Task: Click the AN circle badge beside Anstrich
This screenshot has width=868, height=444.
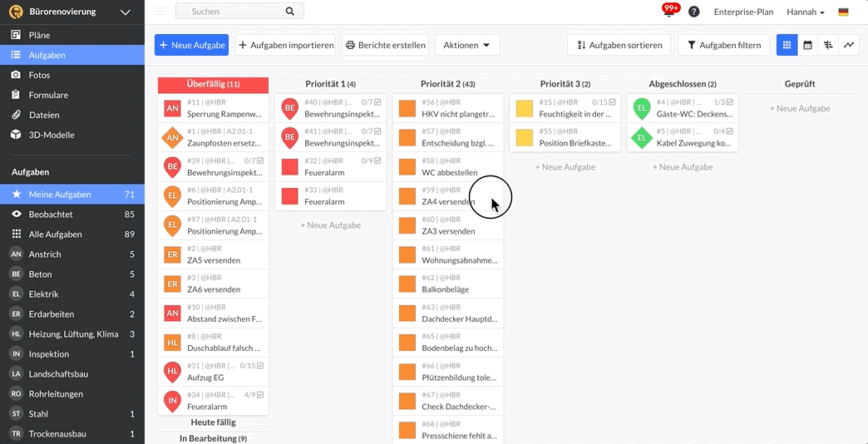Action: (16, 254)
